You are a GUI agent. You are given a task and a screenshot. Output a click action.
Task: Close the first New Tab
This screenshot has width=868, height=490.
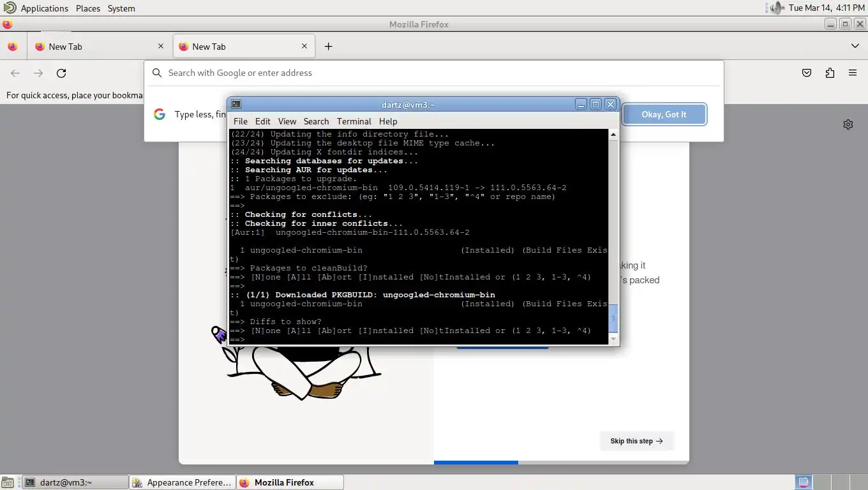pos(161,46)
